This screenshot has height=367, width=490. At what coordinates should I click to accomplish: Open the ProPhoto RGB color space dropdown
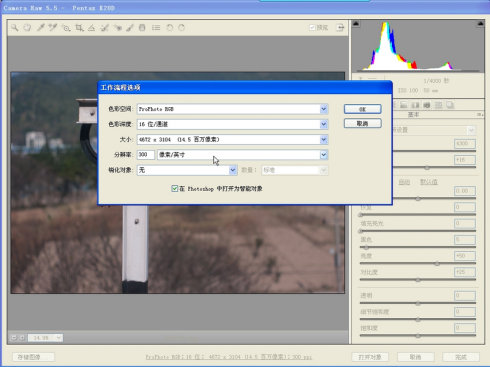click(232, 109)
